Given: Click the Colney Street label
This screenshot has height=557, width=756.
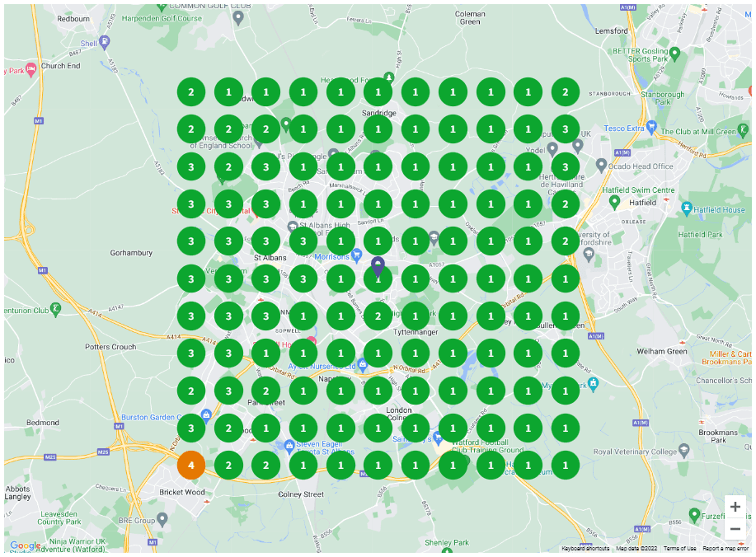Looking at the screenshot, I should [x=301, y=494].
